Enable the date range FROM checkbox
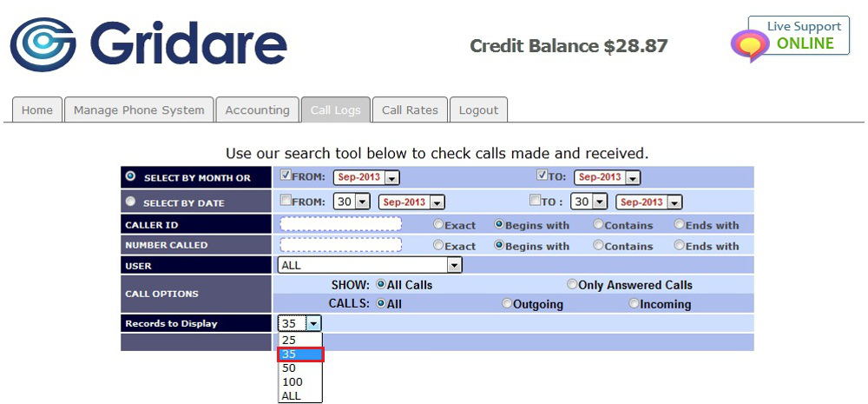The height and width of the screenshot is (404, 868). point(286,201)
